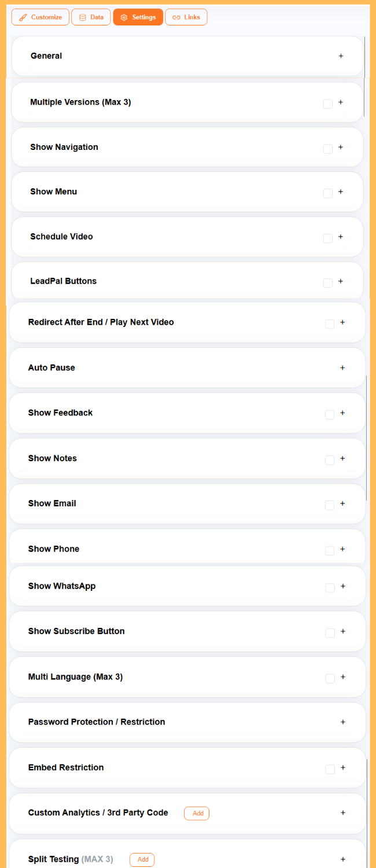Open the Data tab
This screenshot has width=376, height=868.
(91, 17)
